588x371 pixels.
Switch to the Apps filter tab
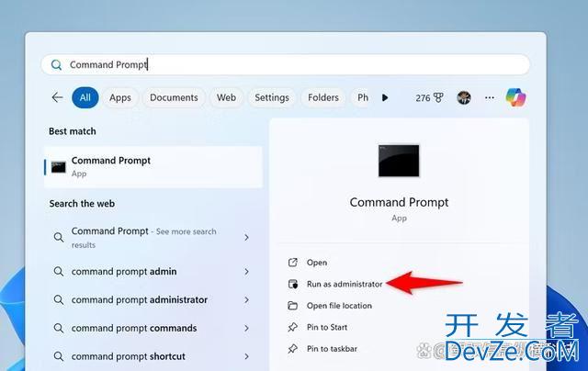[120, 97]
